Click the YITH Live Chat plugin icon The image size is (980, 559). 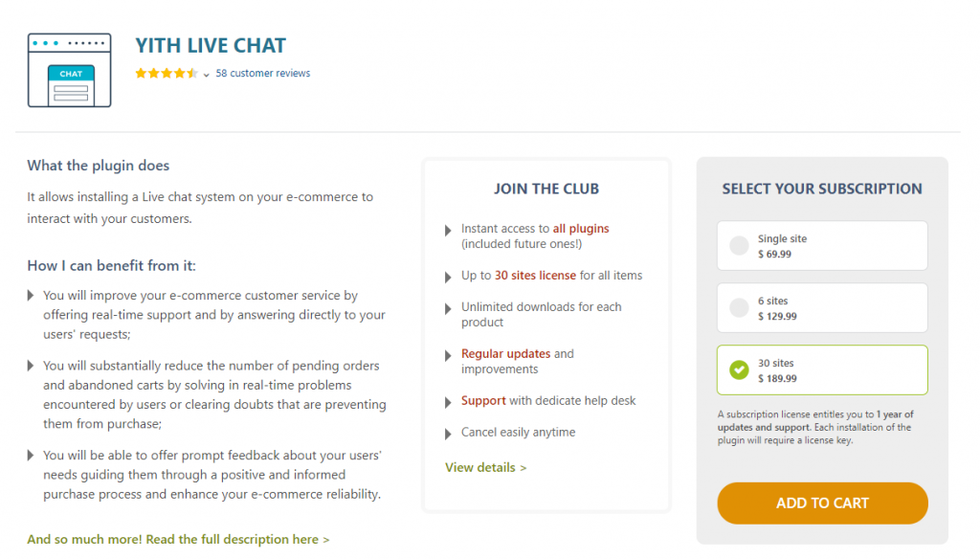tap(69, 70)
